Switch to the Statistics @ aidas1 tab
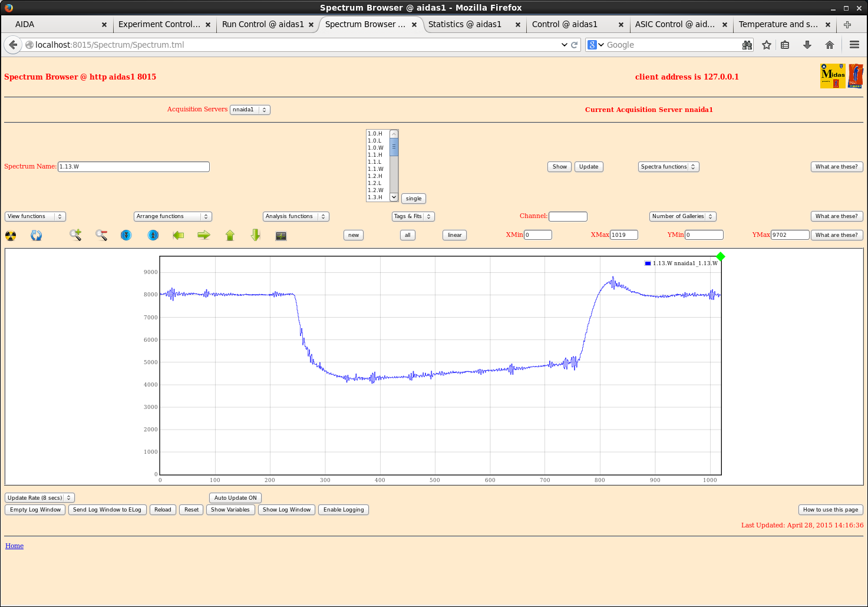This screenshot has width=868, height=607. (x=465, y=24)
